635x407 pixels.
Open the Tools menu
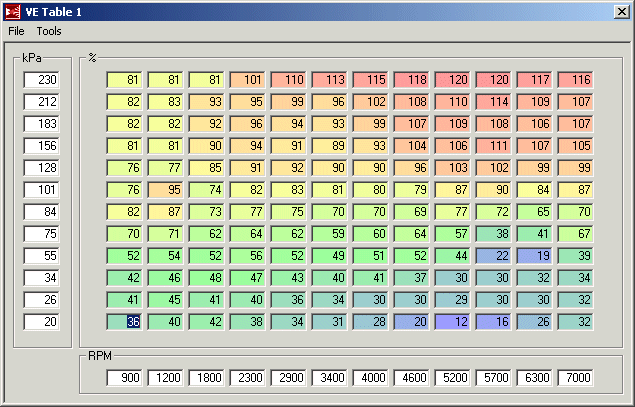click(49, 31)
